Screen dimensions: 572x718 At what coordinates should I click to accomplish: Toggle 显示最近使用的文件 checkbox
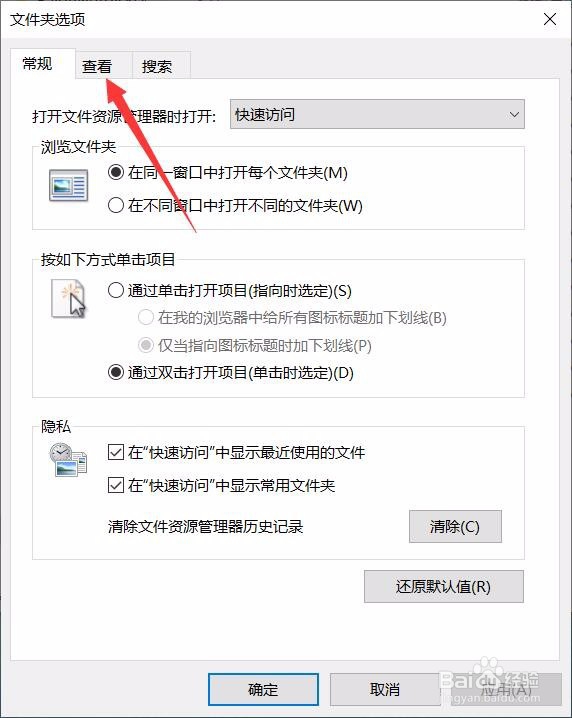(x=115, y=452)
